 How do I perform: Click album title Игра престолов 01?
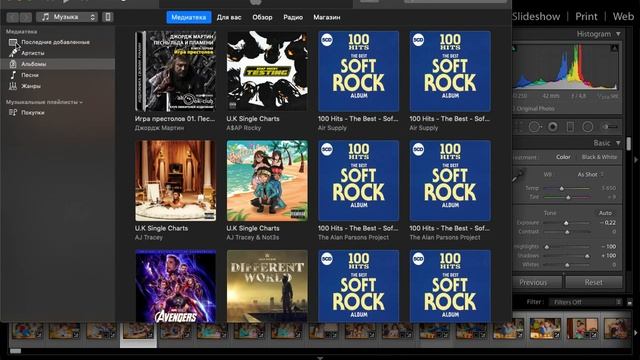pos(175,119)
